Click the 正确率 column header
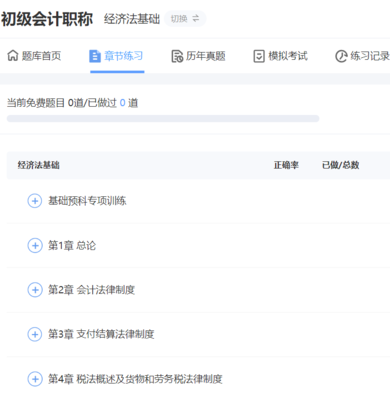This screenshot has width=390, height=400. tap(286, 165)
